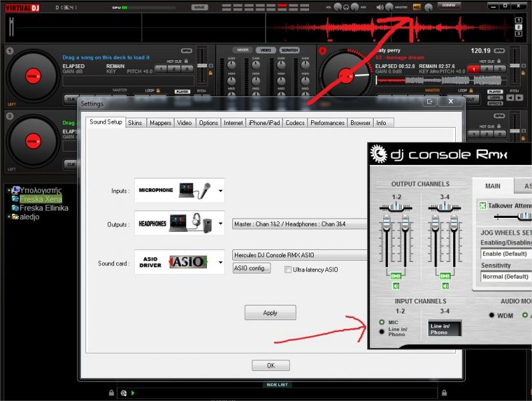532x401 pixels.
Task: Select waveform view 1
Action: tap(519, 21)
